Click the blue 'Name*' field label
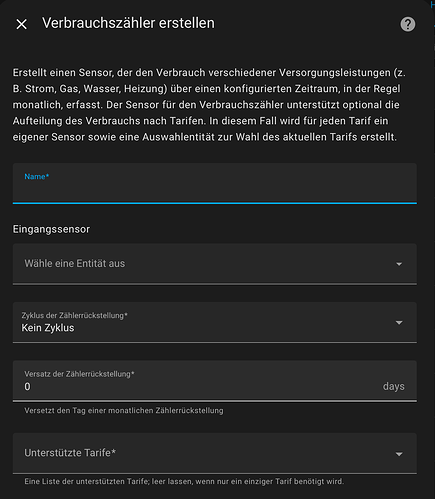The image size is (435, 499). 37,177
